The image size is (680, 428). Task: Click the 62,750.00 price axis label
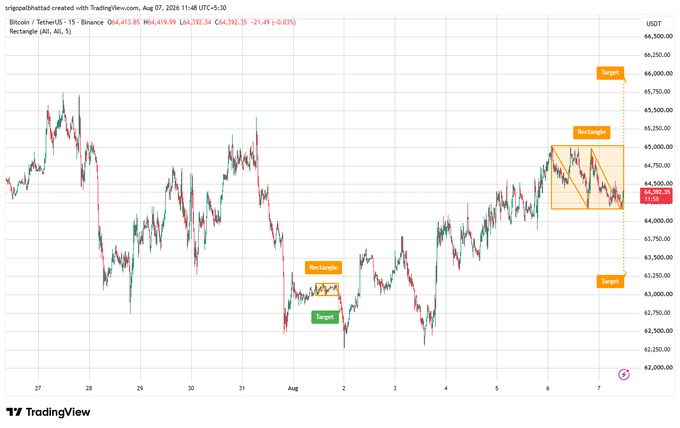(x=658, y=313)
